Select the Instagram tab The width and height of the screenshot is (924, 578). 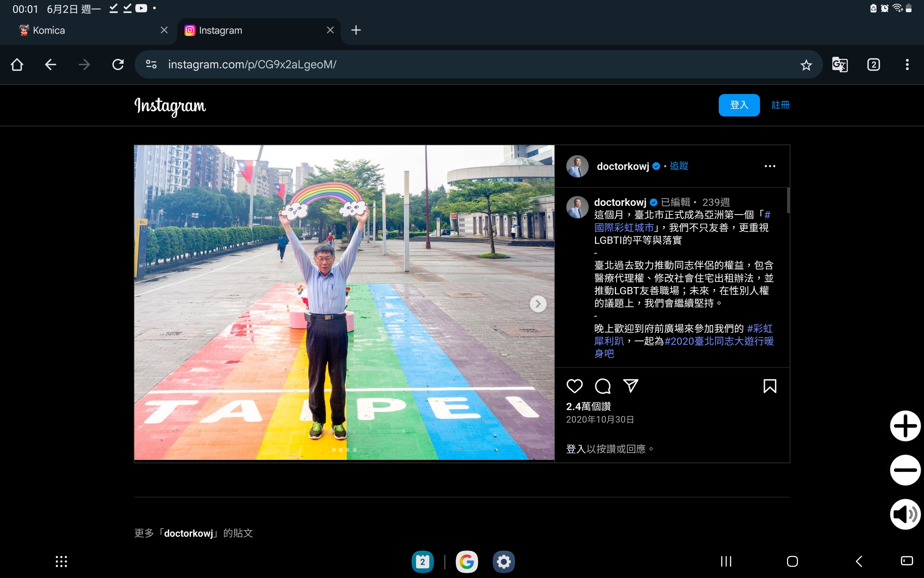click(259, 31)
